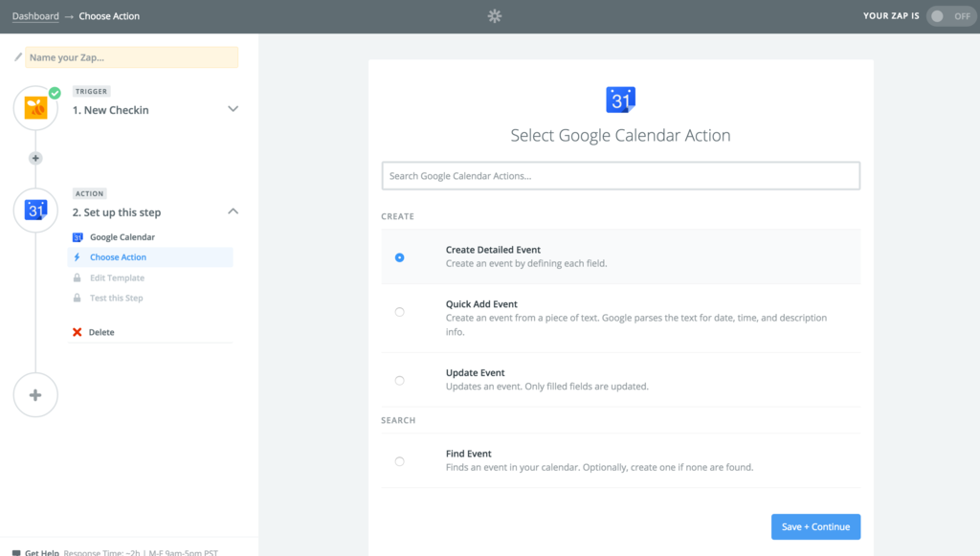Click the TRIGGER label badge
This screenshot has height=556, width=980.
[x=91, y=91]
